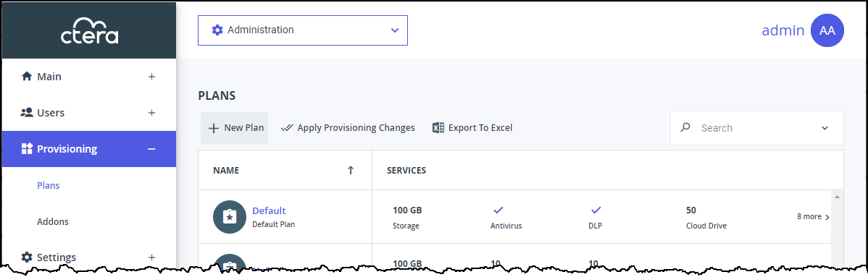
Task: Open the Default plan link
Action: 269,210
